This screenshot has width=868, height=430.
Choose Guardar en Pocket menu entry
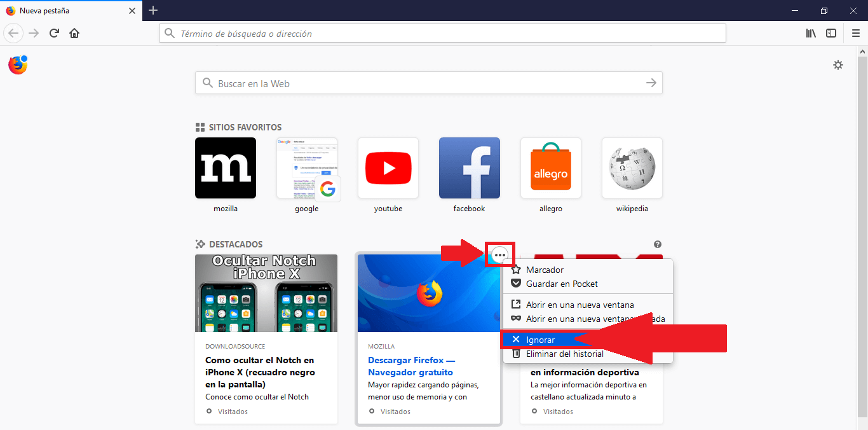[588, 284]
